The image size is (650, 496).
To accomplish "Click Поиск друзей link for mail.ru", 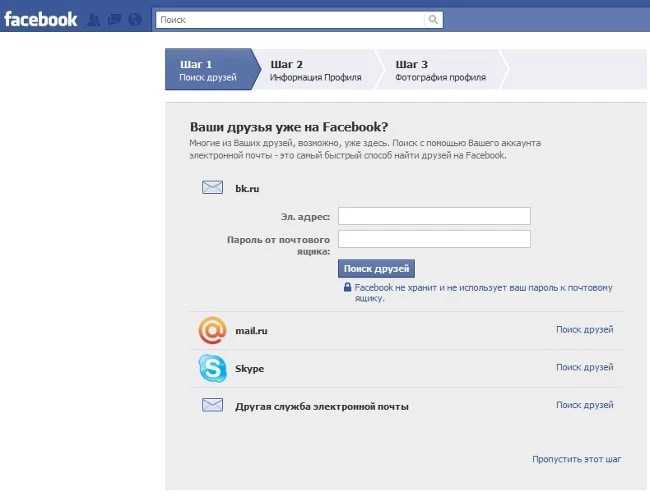I will pos(585,330).
